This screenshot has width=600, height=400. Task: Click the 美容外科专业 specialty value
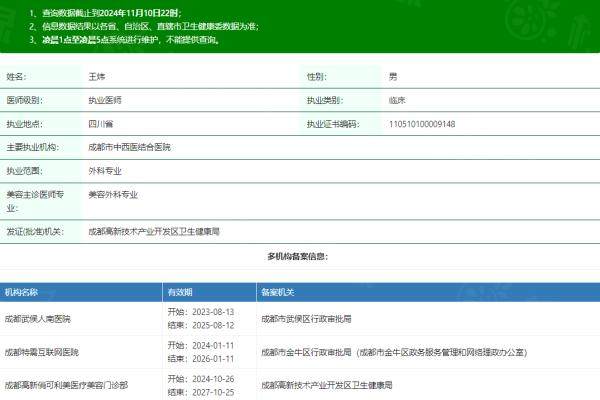(113, 194)
